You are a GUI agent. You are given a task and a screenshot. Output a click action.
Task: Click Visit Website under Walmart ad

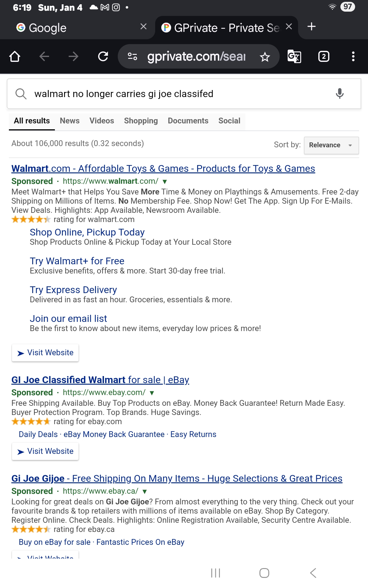click(x=45, y=353)
